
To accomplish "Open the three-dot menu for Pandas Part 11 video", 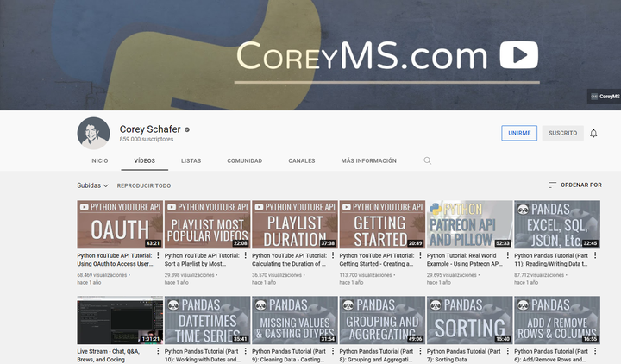I will click(x=595, y=255).
